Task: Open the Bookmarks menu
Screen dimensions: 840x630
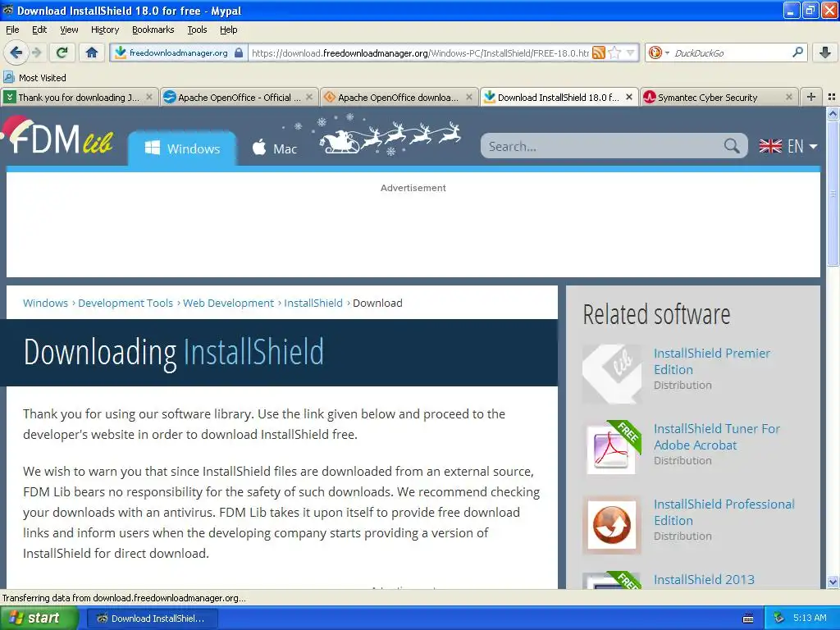Action: click(153, 30)
